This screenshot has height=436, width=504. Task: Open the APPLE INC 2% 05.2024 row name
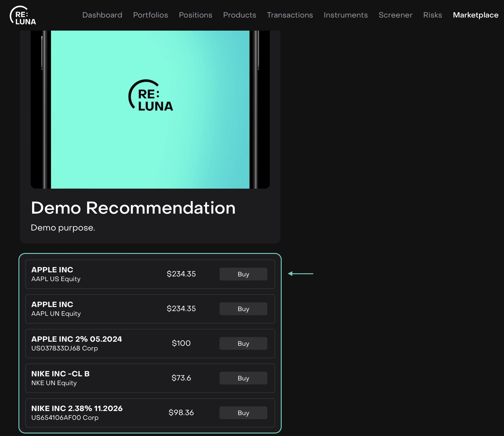click(x=77, y=339)
